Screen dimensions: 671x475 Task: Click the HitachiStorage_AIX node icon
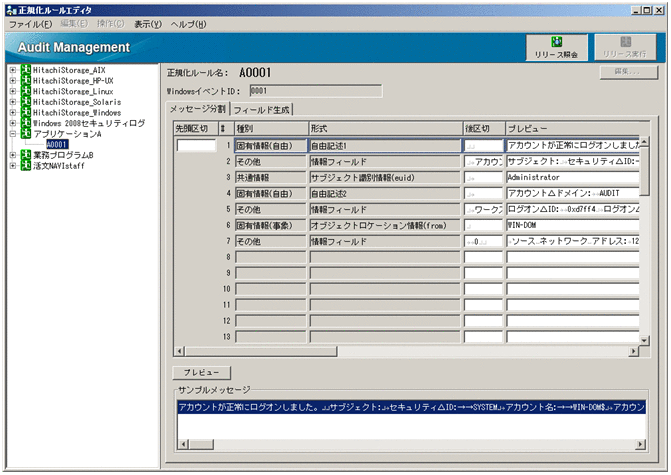[x=25, y=70]
